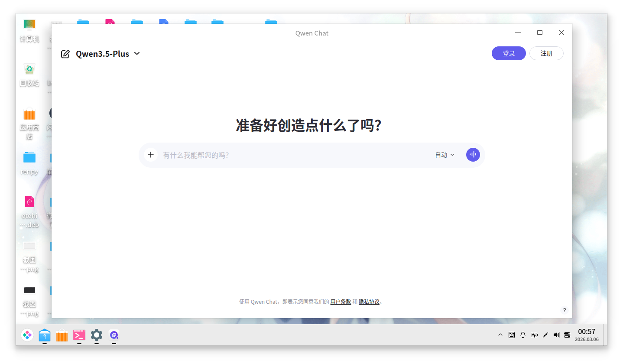Add an attachment with the plus icon
623x364 pixels.
tap(151, 155)
